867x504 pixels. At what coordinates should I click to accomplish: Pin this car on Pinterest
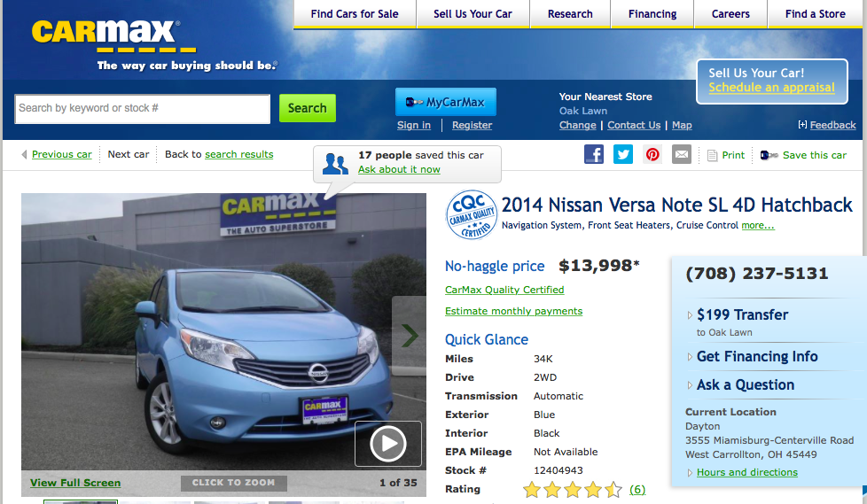pyautogui.click(x=652, y=154)
